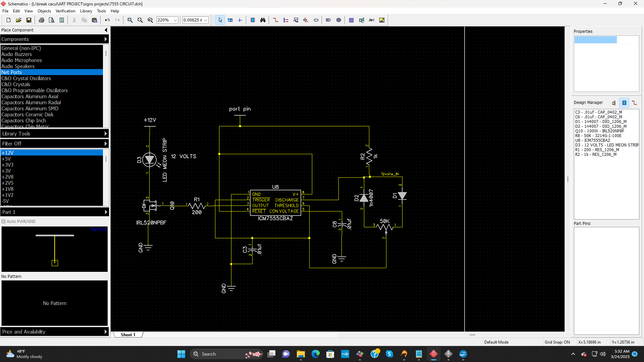Viewport: 644px width, 362px height.
Task: Open the Objects menu
Action: 44,11
